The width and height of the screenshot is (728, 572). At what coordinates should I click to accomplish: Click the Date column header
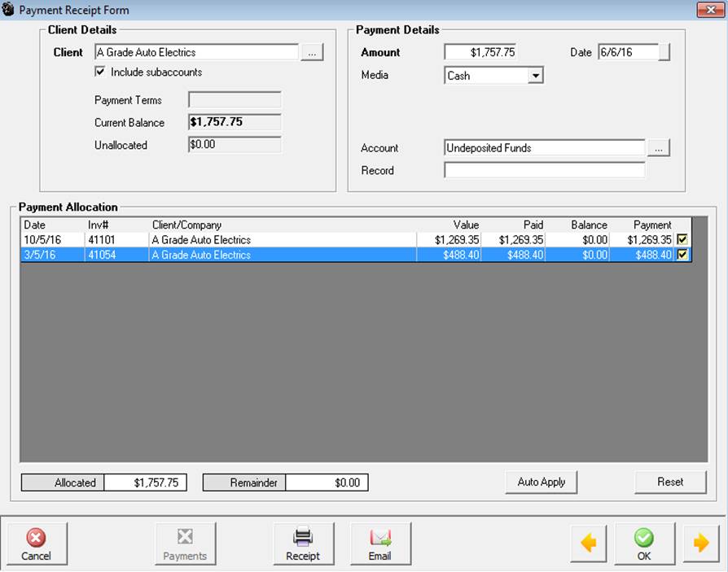(52, 225)
